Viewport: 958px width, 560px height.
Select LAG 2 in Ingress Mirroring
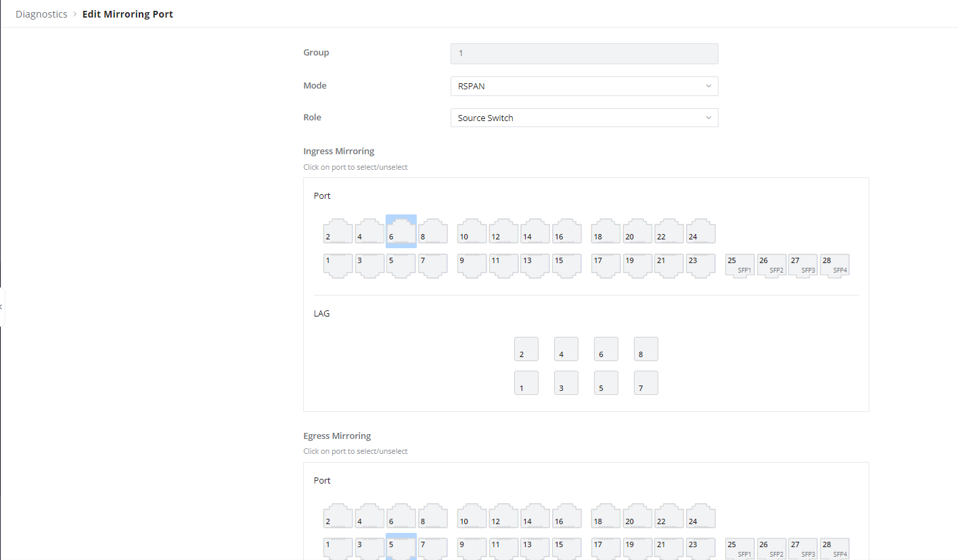526,349
